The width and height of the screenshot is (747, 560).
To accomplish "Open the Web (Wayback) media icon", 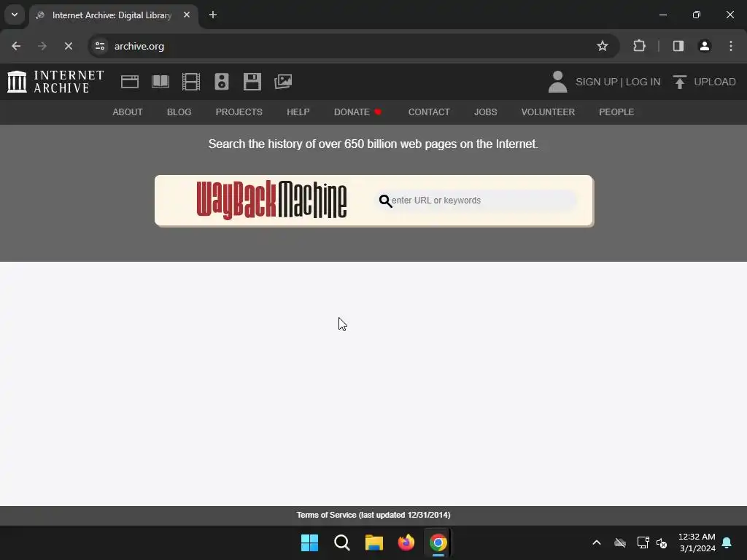I will point(130,82).
